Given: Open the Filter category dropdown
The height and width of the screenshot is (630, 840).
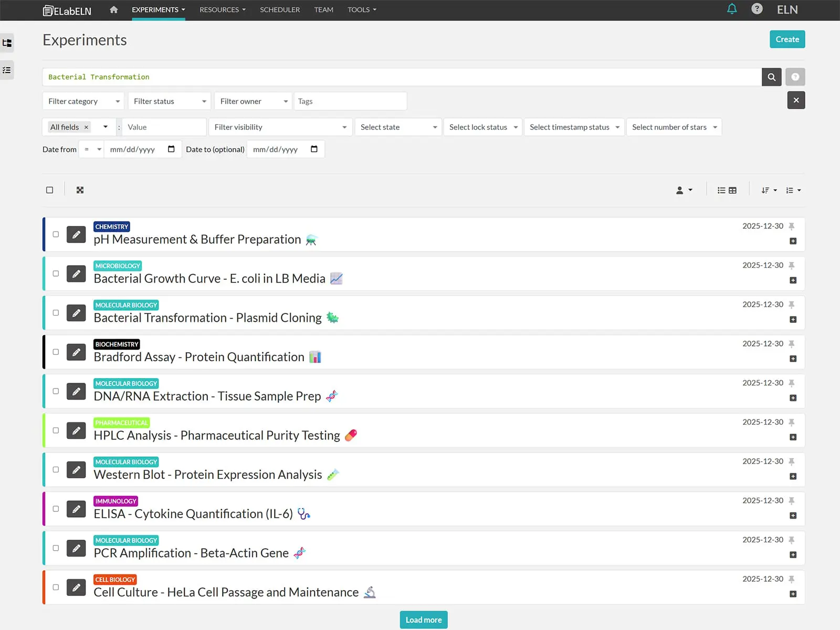Looking at the screenshot, I should [x=83, y=101].
